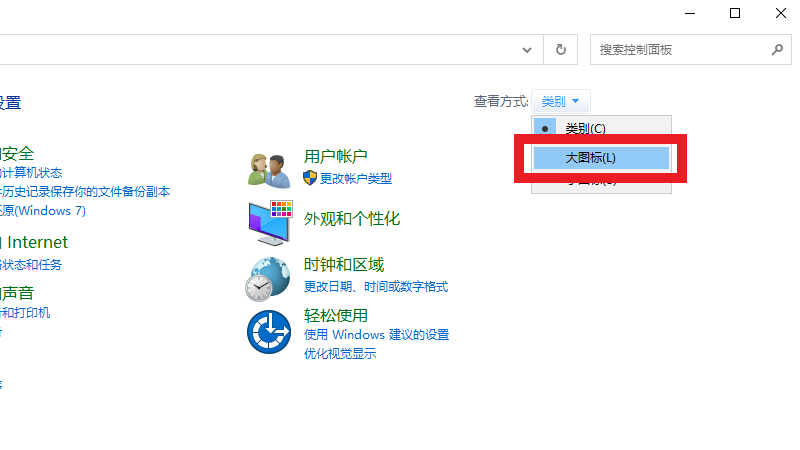The height and width of the screenshot is (450, 800).
Task: Open the 优化视觉显示 link
Action: [x=340, y=353]
